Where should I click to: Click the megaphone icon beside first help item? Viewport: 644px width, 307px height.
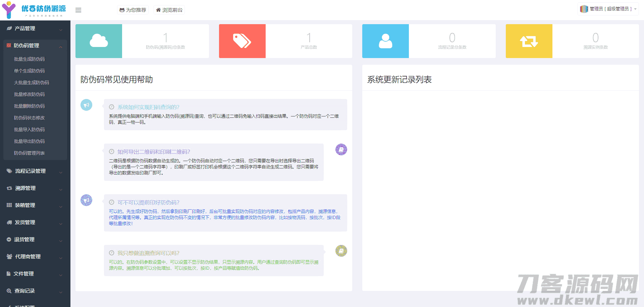point(86,105)
